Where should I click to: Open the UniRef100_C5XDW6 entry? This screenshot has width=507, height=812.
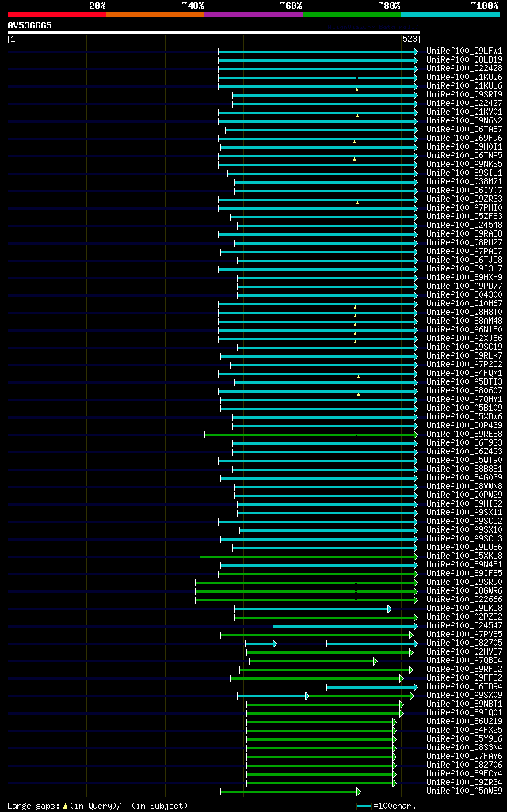[x=464, y=416]
